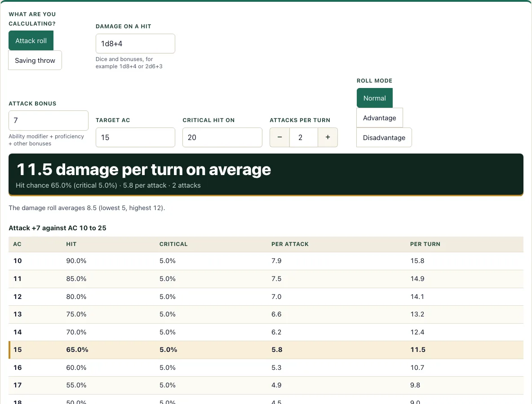The image size is (532, 404).
Task: Click AC 16 row label
Action: 18,368
